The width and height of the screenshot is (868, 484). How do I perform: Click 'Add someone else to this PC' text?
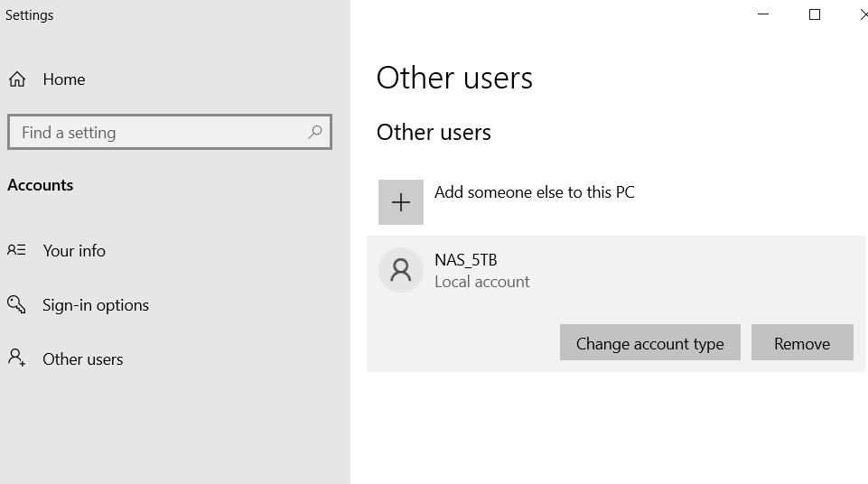pyautogui.click(x=534, y=192)
